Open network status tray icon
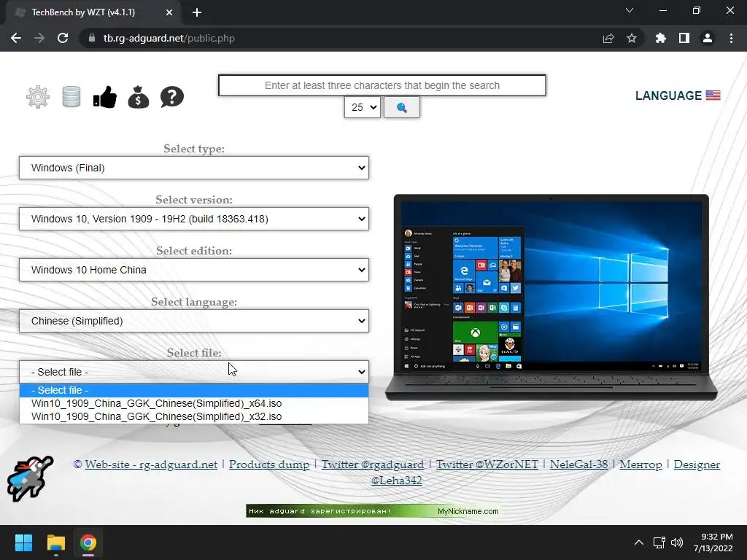Viewport: 747px width, 560px height. tap(659, 542)
